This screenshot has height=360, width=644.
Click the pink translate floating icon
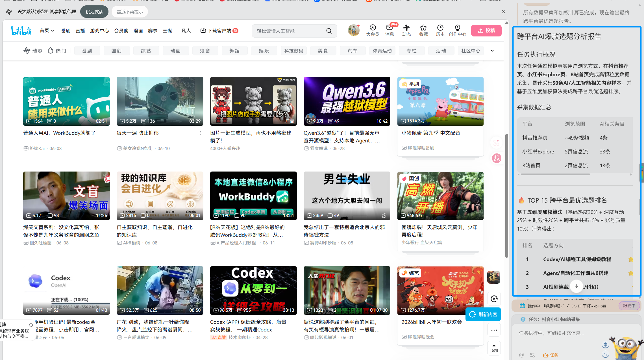[496, 158]
